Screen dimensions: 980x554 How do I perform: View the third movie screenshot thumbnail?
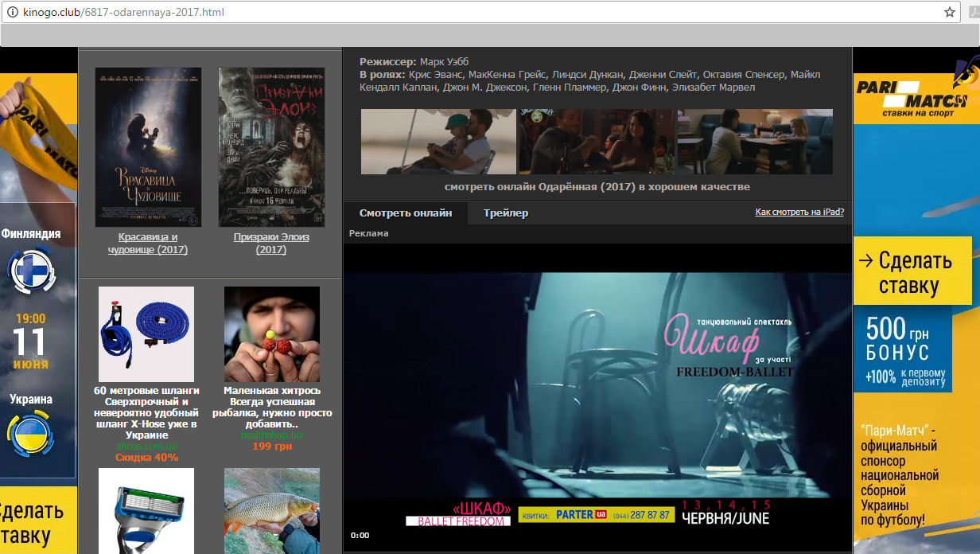(x=754, y=142)
